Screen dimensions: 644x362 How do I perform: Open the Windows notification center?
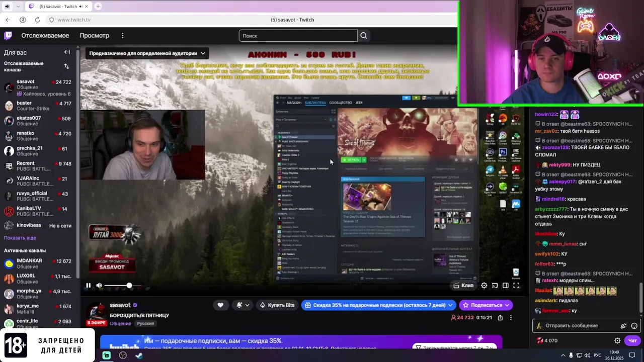tap(632, 355)
